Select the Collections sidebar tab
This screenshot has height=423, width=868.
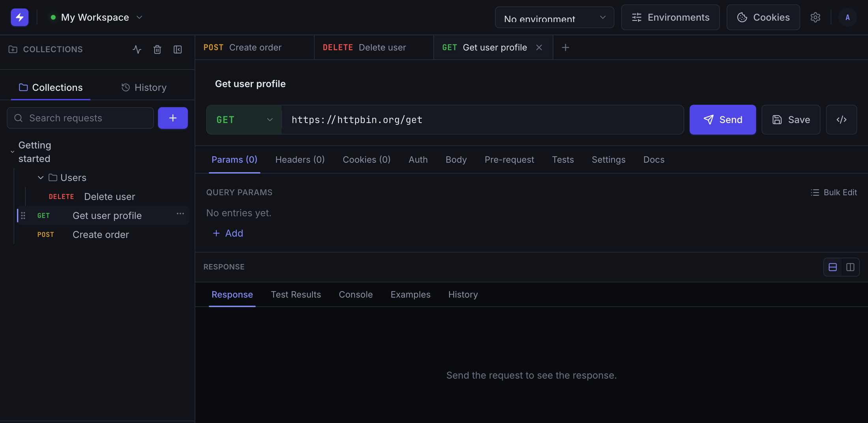pos(51,88)
